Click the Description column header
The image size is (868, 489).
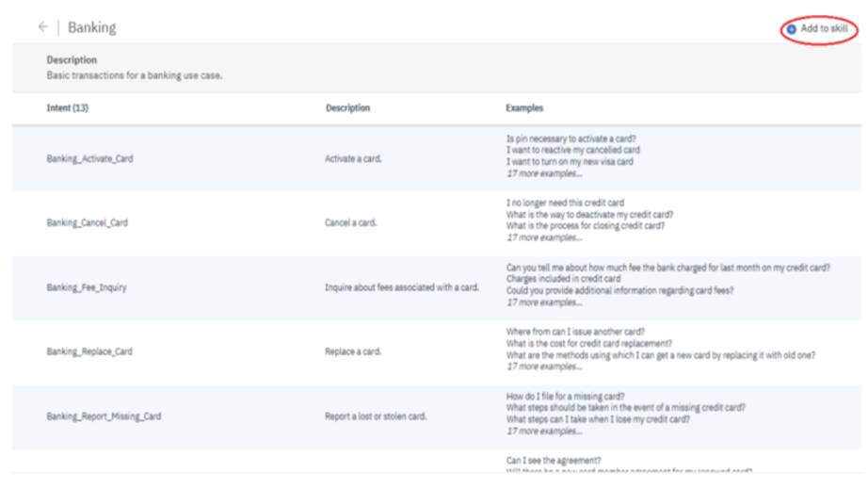[x=347, y=108]
